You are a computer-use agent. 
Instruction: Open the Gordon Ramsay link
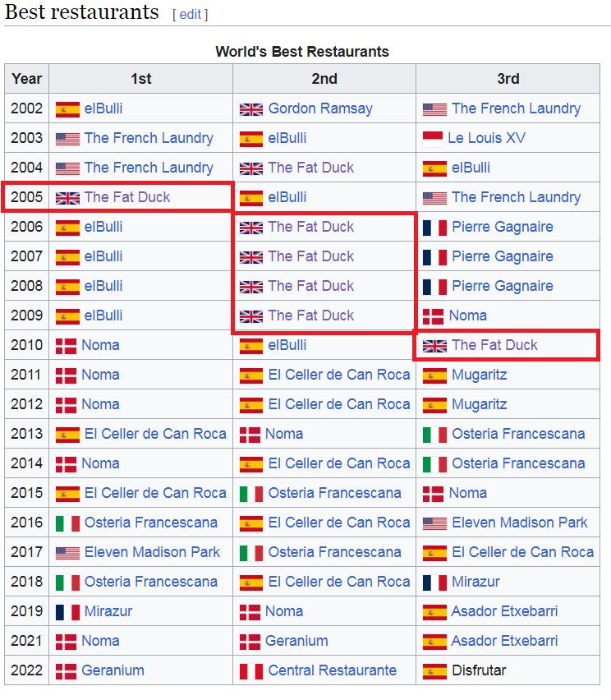click(x=320, y=108)
